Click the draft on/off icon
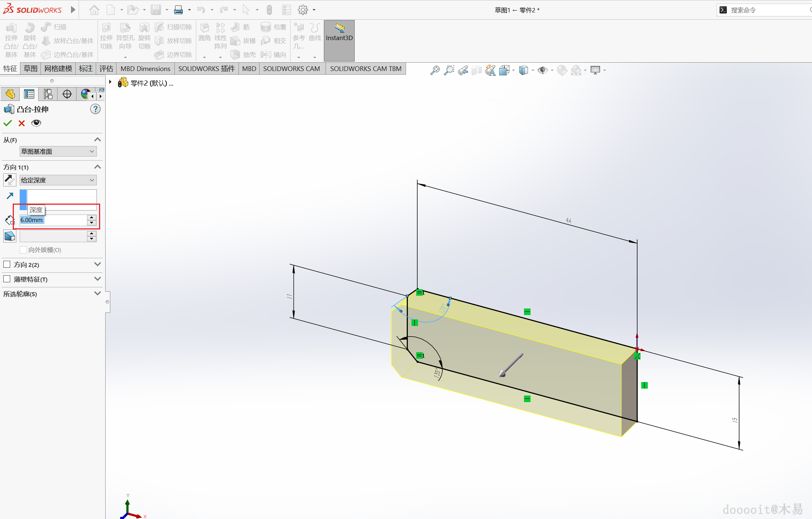812x519 pixels. [10, 236]
